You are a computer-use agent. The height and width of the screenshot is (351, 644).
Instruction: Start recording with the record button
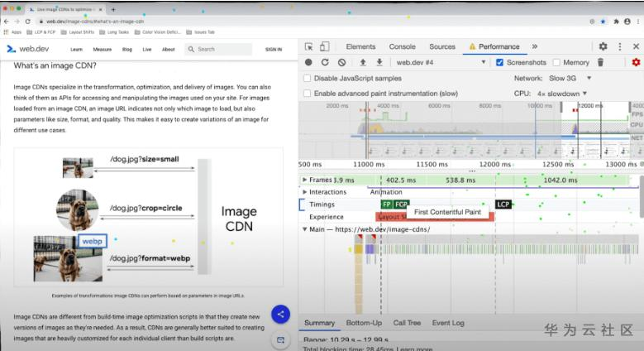pyautogui.click(x=308, y=62)
